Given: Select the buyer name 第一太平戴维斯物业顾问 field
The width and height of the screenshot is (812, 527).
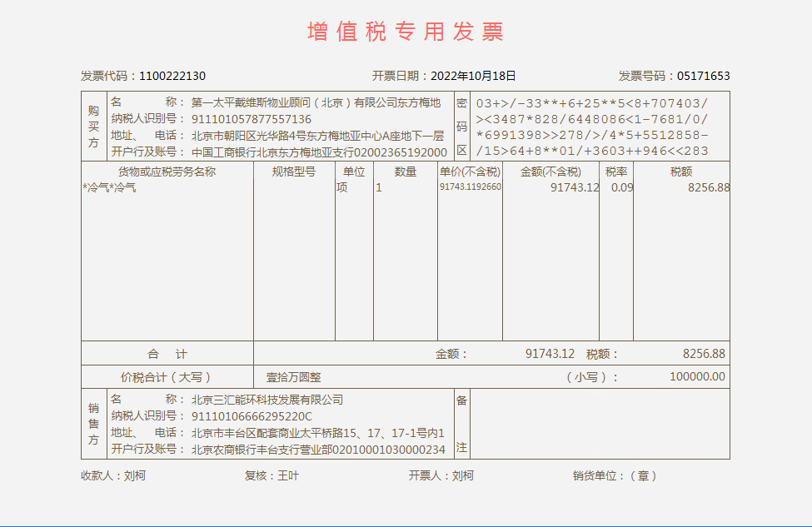Looking at the screenshot, I should pyautogui.click(x=316, y=102).
